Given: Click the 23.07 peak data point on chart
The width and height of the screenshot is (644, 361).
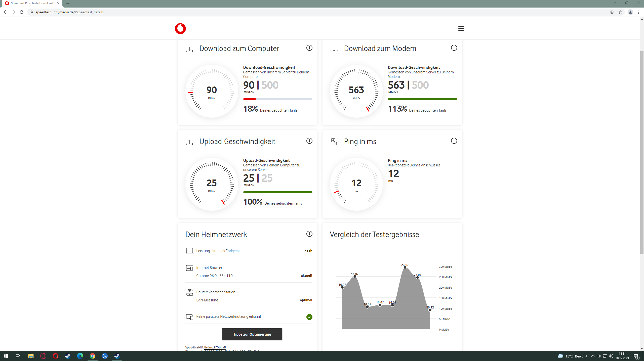Looking at the screenshot, I should (405, 267).
